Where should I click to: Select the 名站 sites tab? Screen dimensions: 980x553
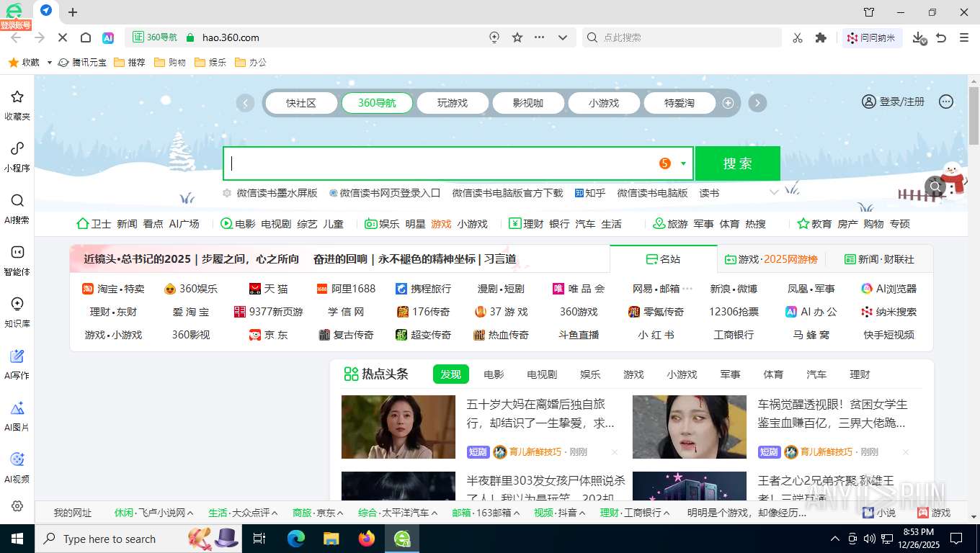pos(663,259)
